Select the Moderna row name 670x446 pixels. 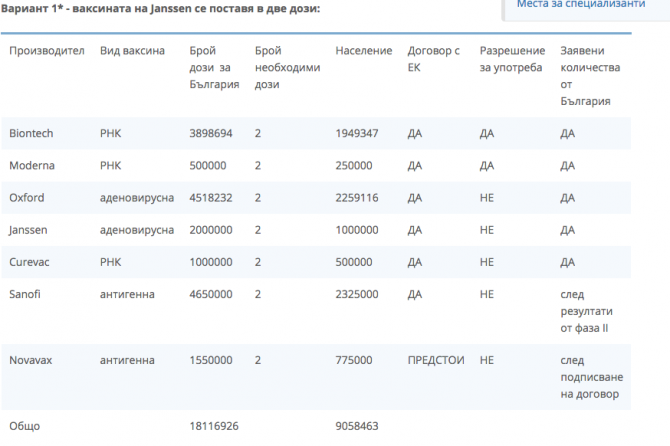[32, 165]
